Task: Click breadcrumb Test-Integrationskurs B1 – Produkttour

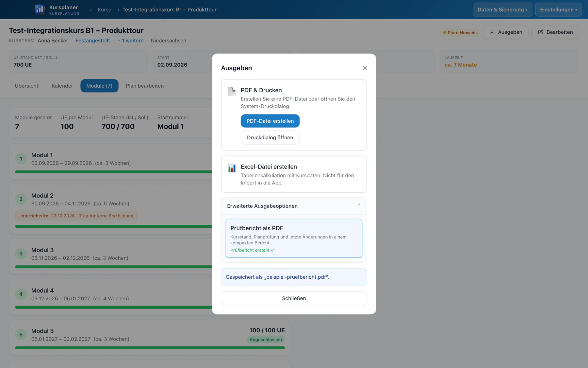Action: 169,9
